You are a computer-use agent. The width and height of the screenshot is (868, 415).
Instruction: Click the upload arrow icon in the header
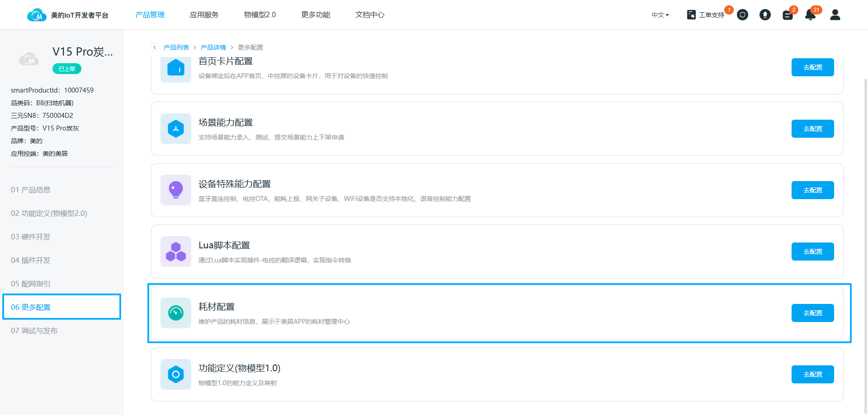click(765, 15)
